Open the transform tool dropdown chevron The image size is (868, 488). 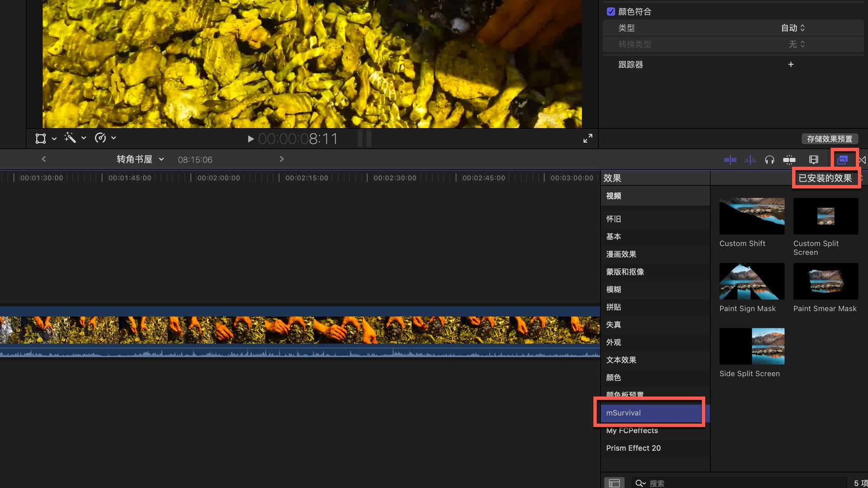[54, 139]
